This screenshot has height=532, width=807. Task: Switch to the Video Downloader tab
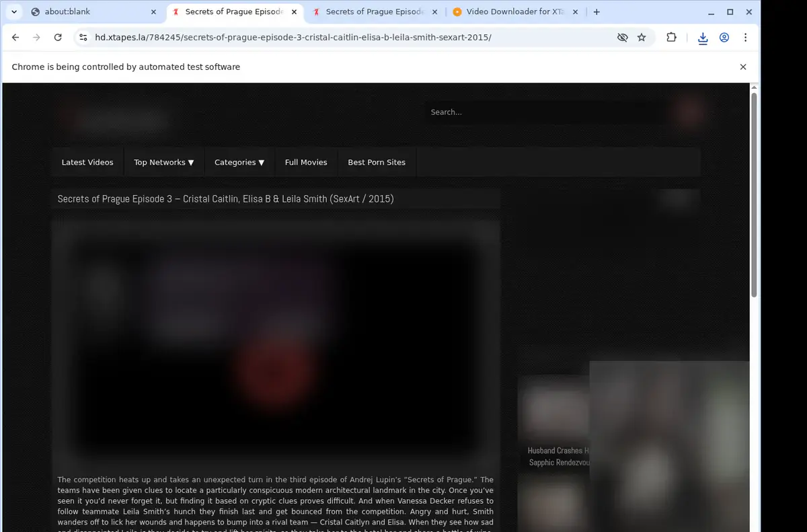(x=514, y=12)
